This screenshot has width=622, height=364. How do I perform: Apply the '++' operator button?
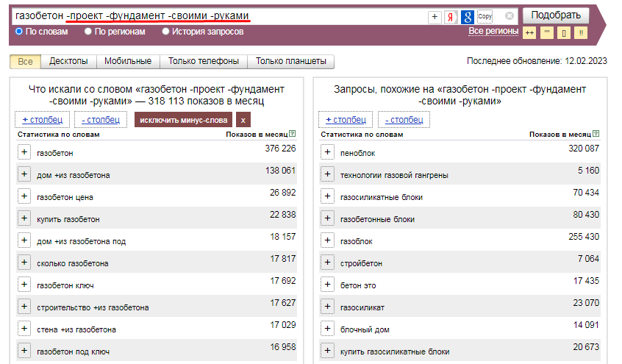point(529,32)
